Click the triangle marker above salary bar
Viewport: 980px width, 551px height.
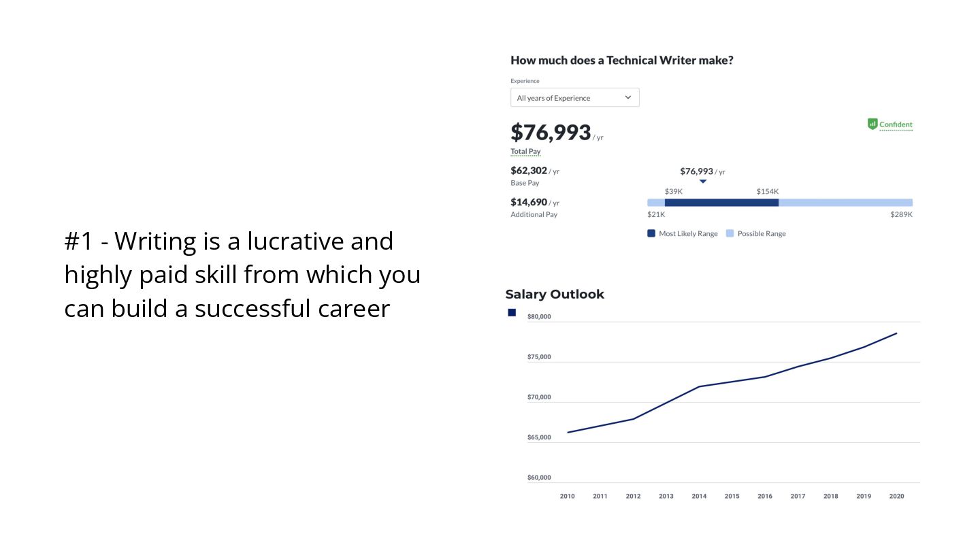[x=703, y=182]
